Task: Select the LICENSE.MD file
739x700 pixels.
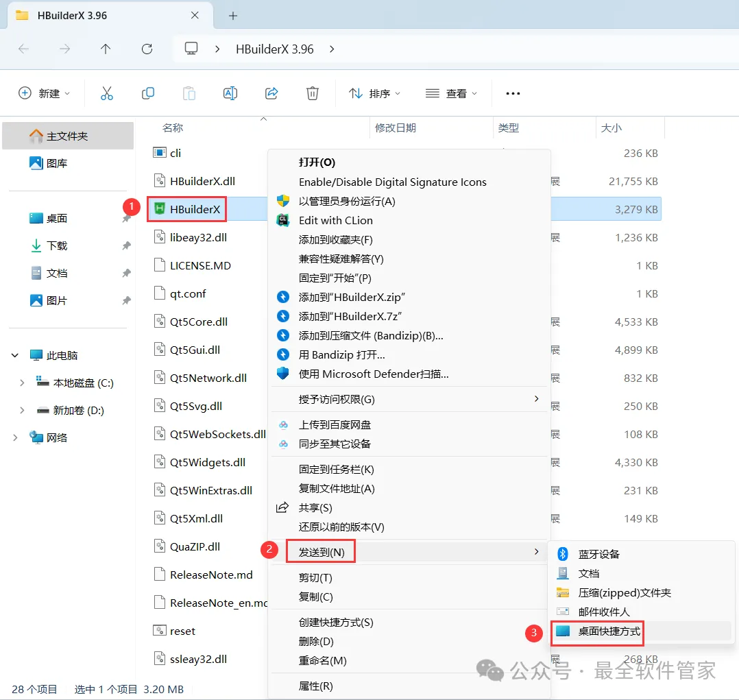Action: (x=192, y=265)
